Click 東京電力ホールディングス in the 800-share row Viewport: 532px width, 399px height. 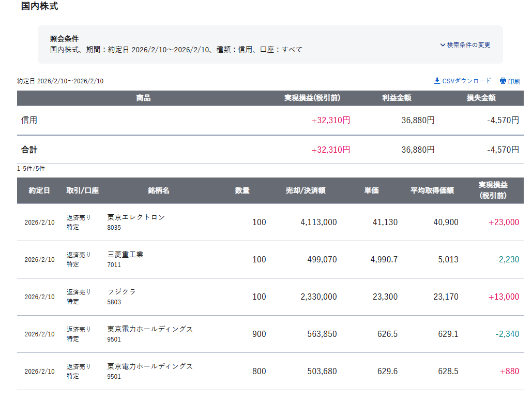click(x=150, y=366)
